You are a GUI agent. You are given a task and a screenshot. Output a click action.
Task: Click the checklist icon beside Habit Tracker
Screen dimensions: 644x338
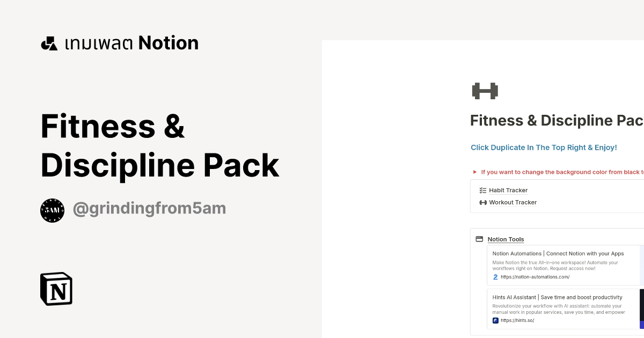click(x=482, y=190)
